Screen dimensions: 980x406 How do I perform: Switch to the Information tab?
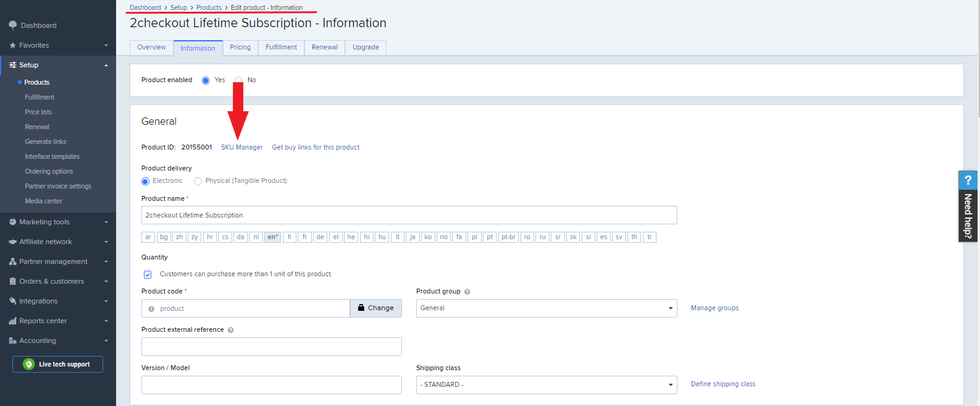coord(198,48)
